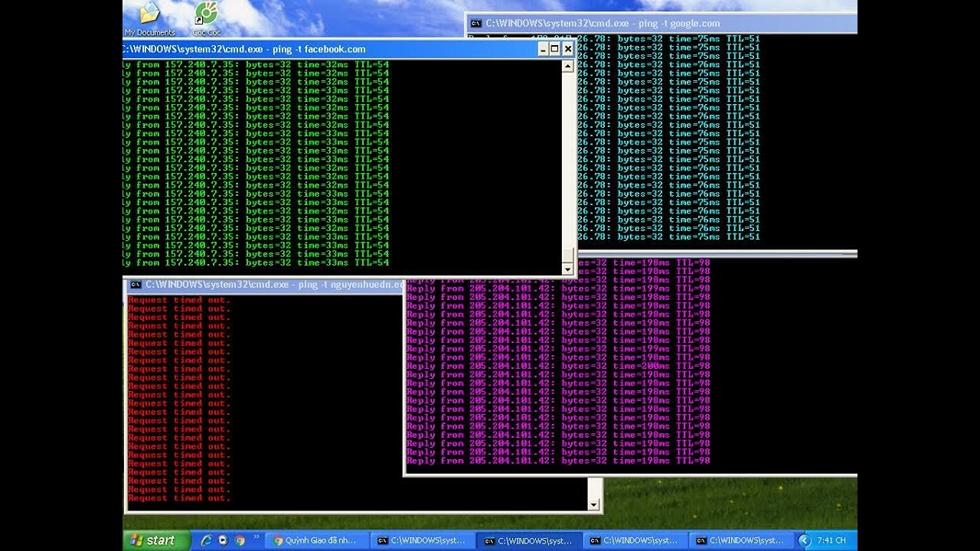980x551 pixels.
Task: Focus the 'ping -t facebook.com' title bar
Action: pyautogui.click(x=349, y=49)
